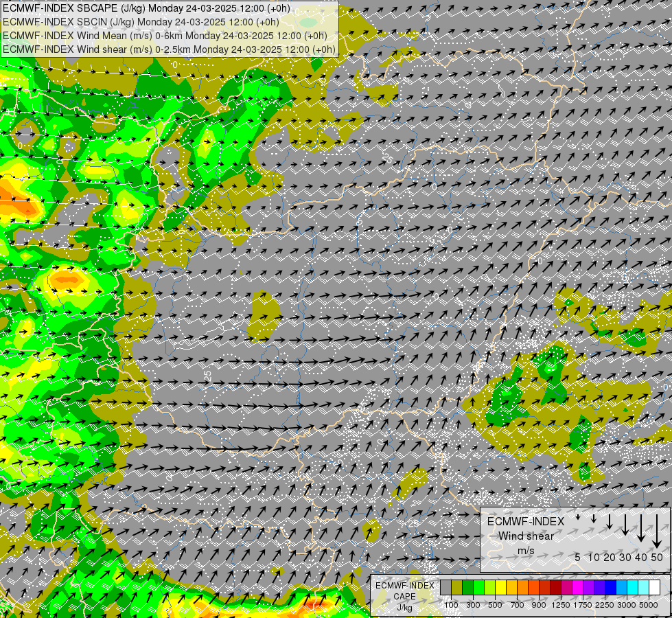The image size is (672, 618).
Task: Click the '300' CAPE scale label
Action: coord(473,605)
